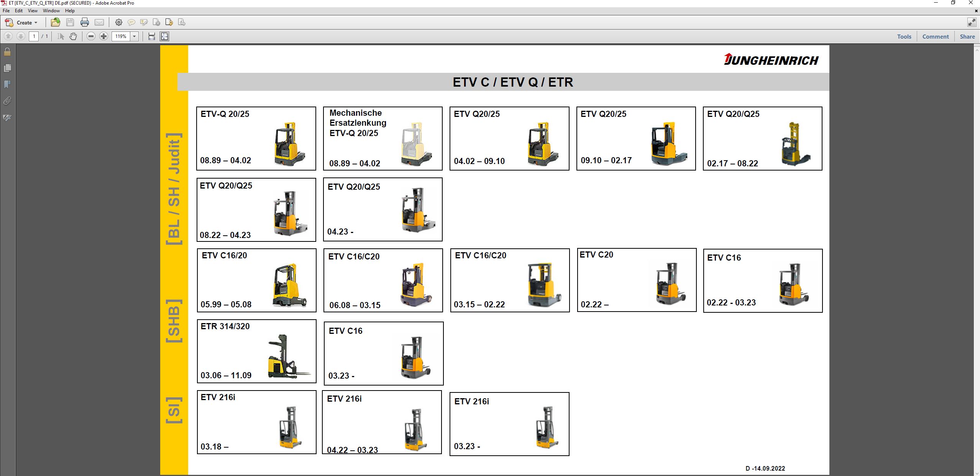The image size is (980, 476).
Task: Print the document with printer icon
Action: pyautogui.click(x=85, y=23)
